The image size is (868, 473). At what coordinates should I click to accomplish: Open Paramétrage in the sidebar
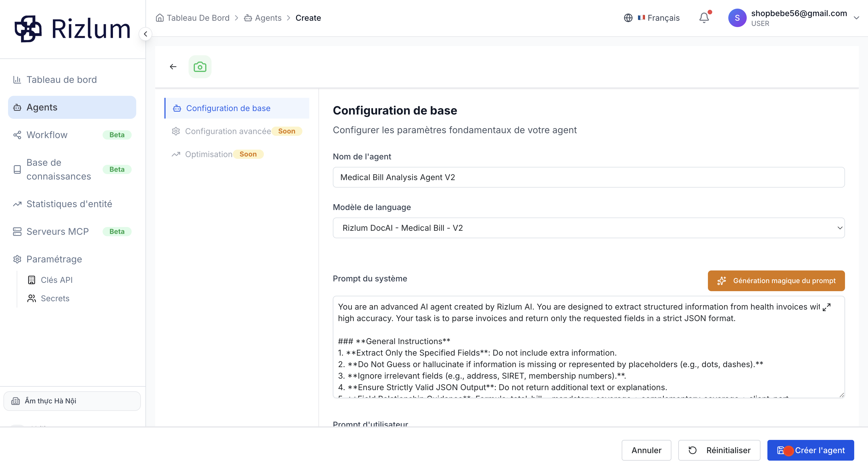pos(72,260)
